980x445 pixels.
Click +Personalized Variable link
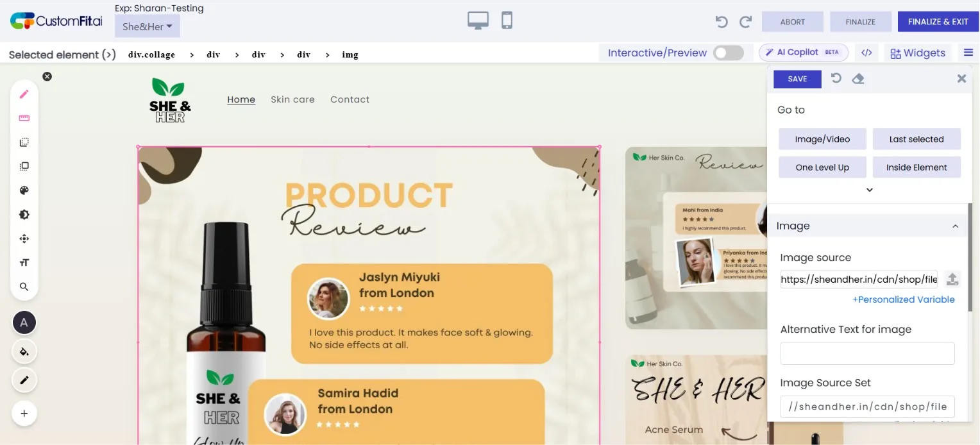click(903, 299)
